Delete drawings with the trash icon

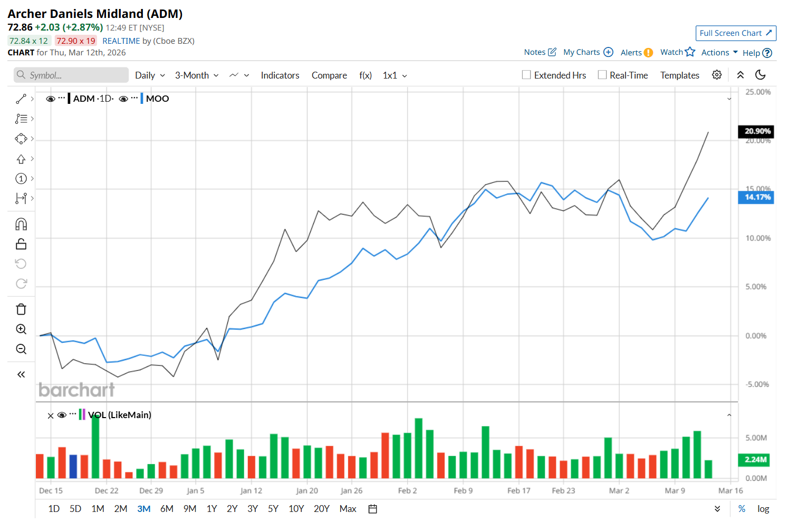[21, 309]
